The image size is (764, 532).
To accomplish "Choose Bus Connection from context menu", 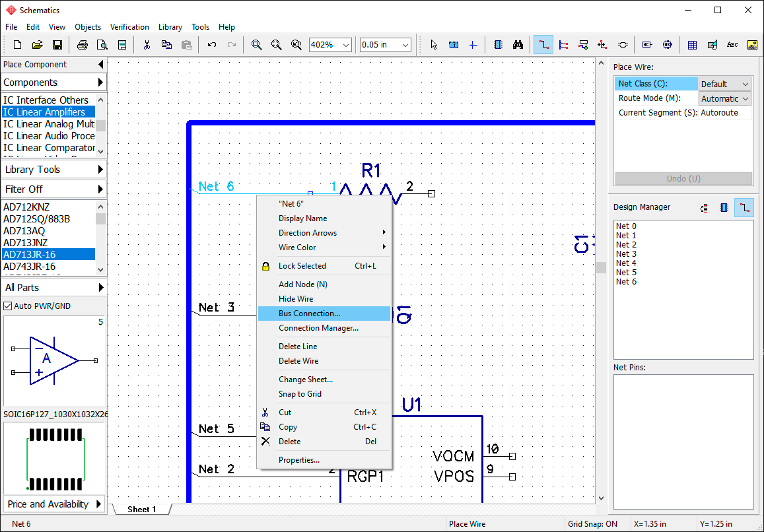I will (324, 314).
